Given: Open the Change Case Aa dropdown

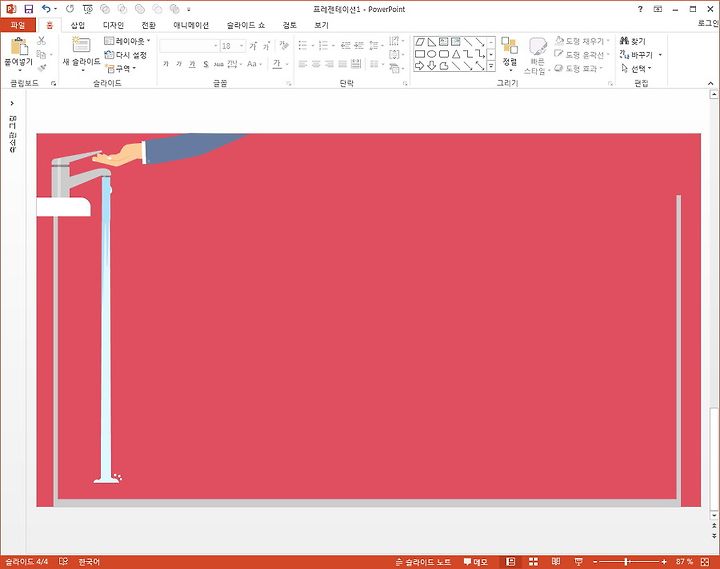Looking at the screenshot, I should click(254, 64).
